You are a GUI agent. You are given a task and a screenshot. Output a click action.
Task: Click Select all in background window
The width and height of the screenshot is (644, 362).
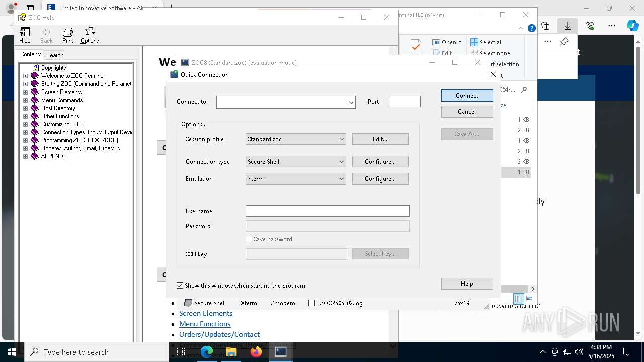487,42
